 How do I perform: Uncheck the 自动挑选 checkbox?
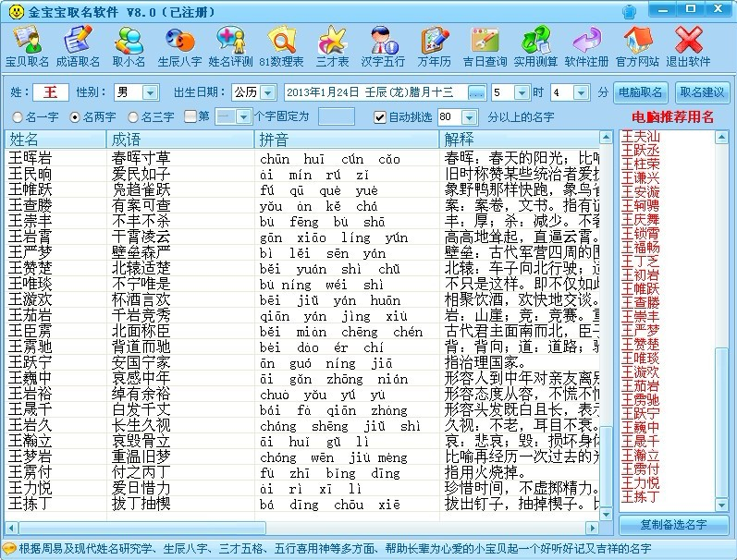[380, 117]
